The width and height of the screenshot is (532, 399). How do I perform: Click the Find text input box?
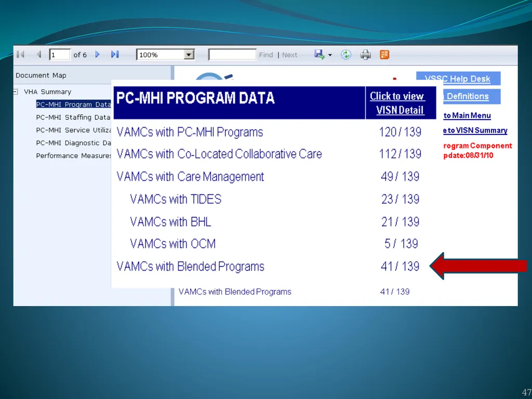(x=232, y=55)
